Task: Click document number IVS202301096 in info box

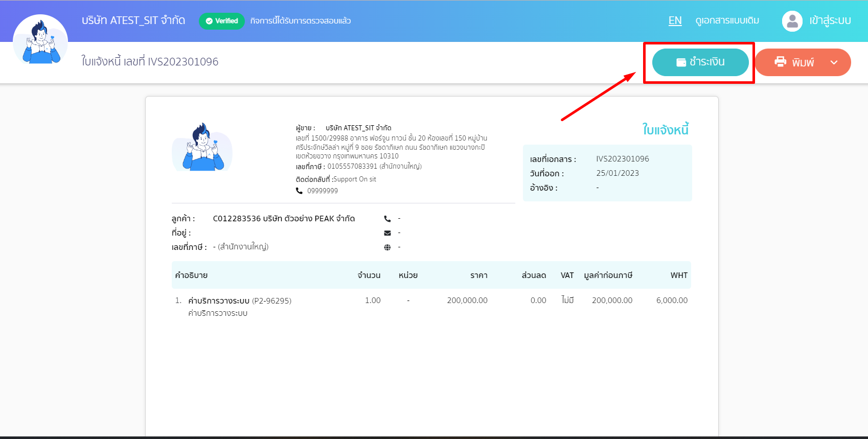Action: click(622, 159)
